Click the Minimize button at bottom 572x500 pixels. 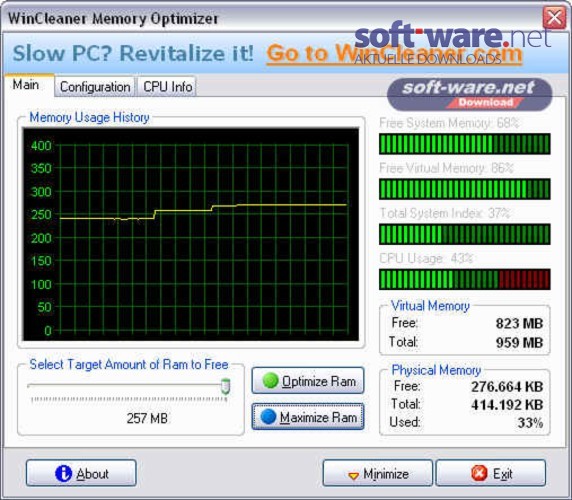(377, 473)
